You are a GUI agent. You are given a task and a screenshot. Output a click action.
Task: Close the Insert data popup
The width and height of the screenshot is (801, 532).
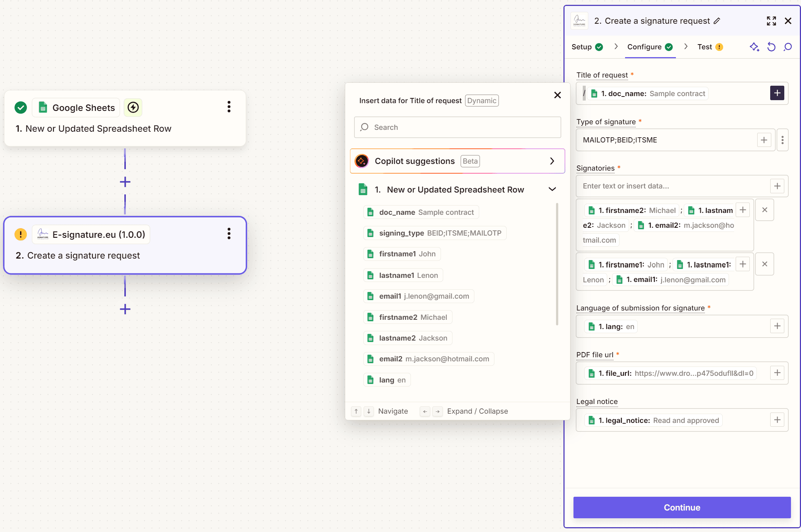coord(558,95)
